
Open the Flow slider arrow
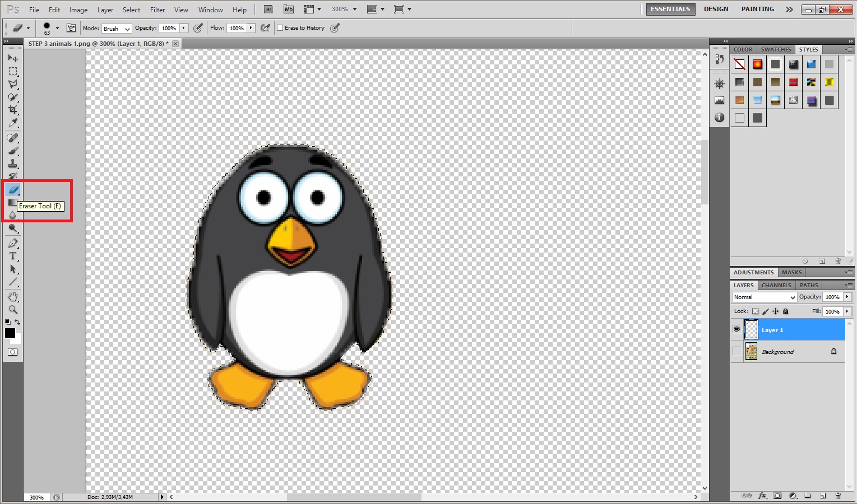tap(251, 28)
